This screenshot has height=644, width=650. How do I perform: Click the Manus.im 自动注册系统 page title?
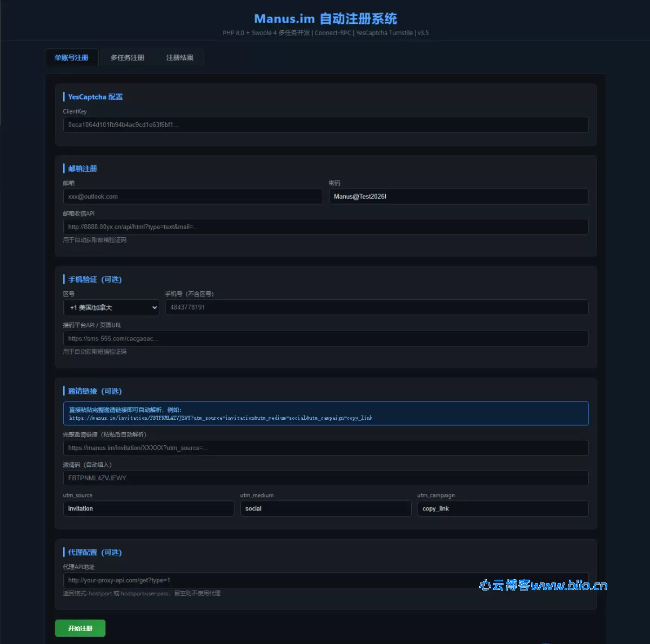pos(325,18)
